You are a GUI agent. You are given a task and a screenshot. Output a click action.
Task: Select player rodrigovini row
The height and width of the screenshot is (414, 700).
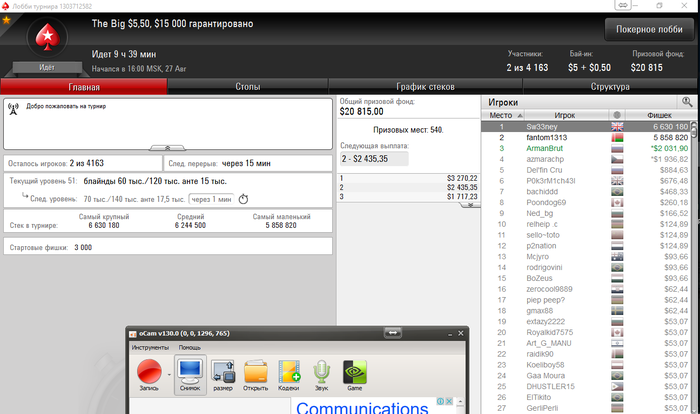(586, 268)
